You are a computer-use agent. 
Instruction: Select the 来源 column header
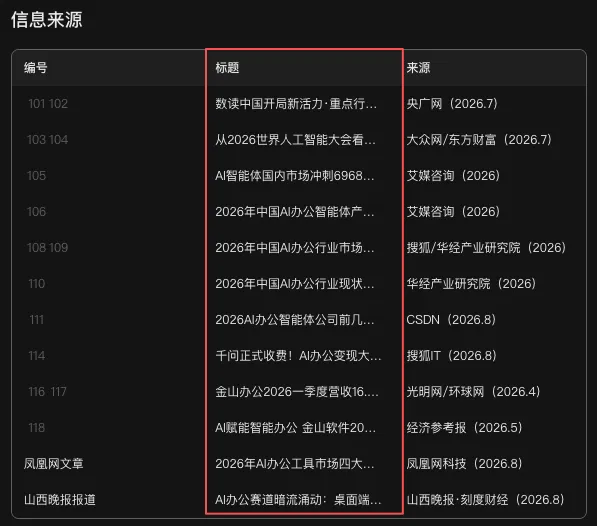[x=418, y=68]
